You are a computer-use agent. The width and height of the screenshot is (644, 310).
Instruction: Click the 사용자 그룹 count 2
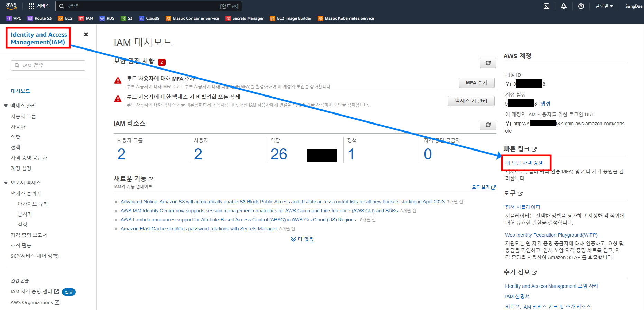coord(121,154)
